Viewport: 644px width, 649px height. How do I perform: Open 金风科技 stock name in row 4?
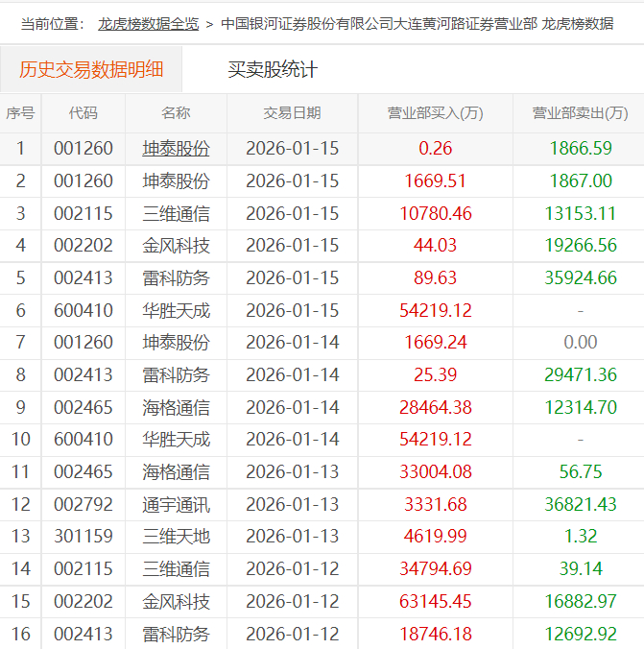(x=176, y=246)
